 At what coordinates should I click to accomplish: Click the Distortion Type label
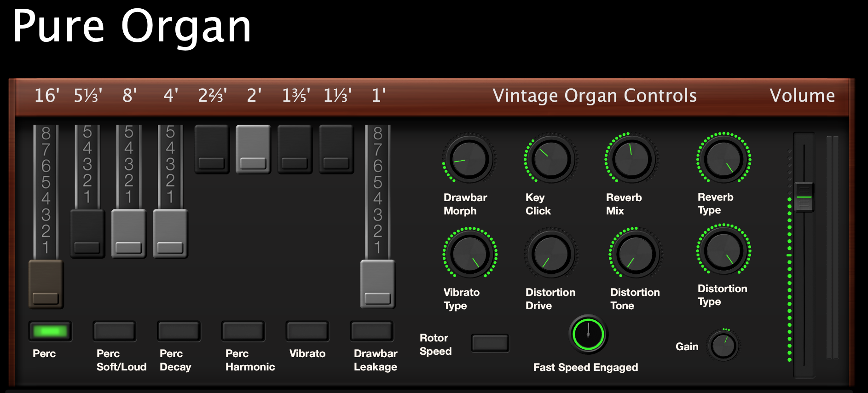click(x=722, y=295)
